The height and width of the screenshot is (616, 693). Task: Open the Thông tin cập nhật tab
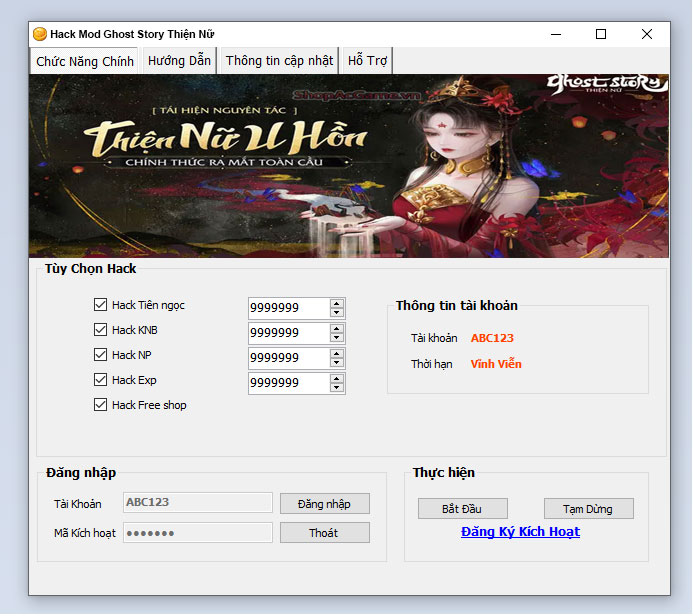[279, 61]
